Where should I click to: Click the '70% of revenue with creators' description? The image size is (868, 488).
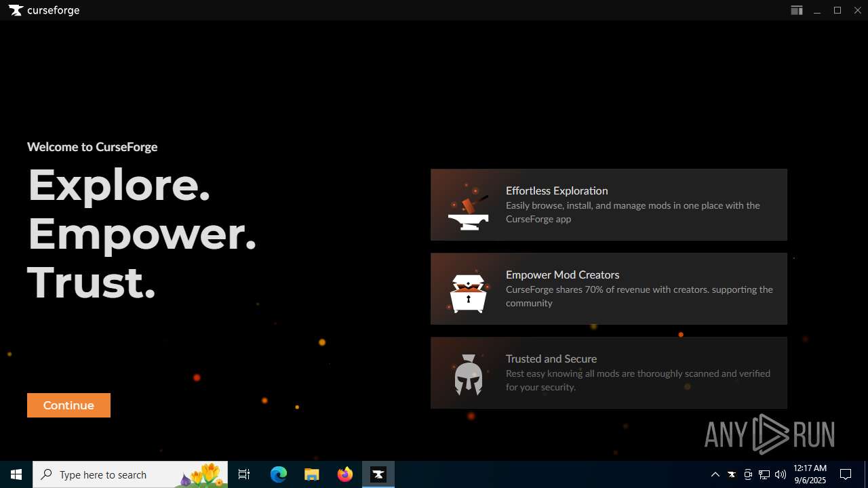coord(639,296)
